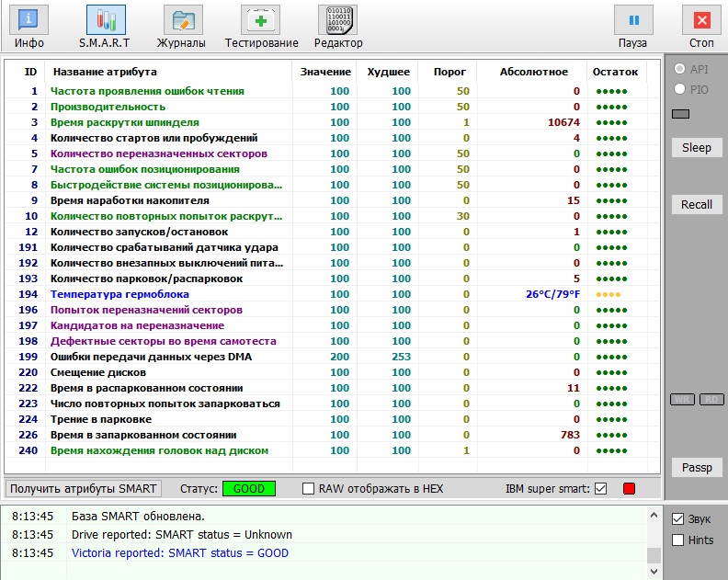This screenshot has width=728, height=580.
Task: Select row Количество переназначенных секторов
Action: [x=332, y=154]
